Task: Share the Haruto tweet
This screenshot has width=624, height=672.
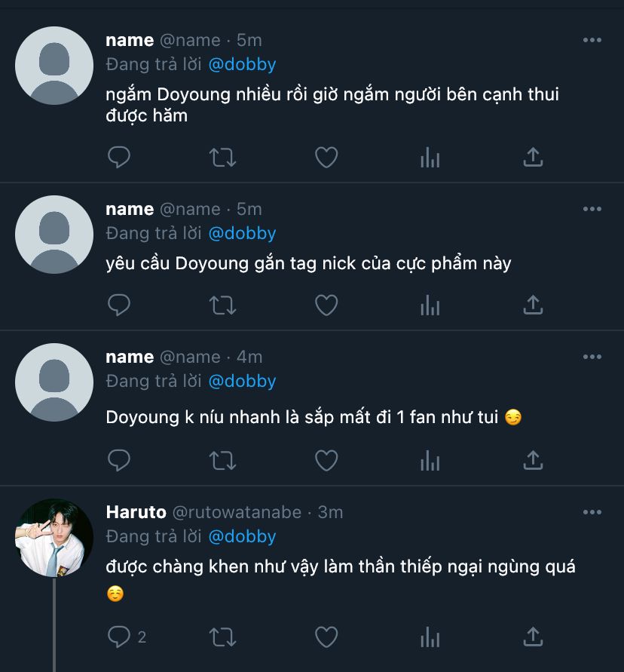Action: pos(533,637)
